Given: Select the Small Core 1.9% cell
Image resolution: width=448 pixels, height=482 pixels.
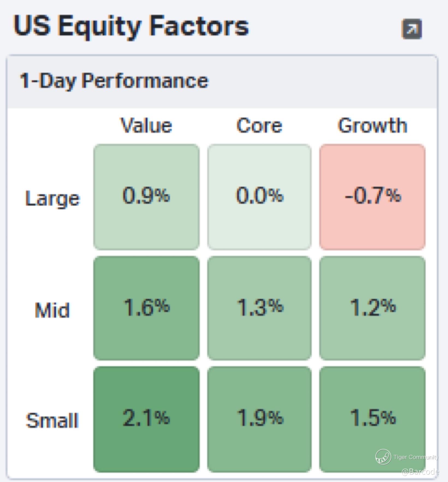Looking at the screenshot, I should click(x=259, y=419).
